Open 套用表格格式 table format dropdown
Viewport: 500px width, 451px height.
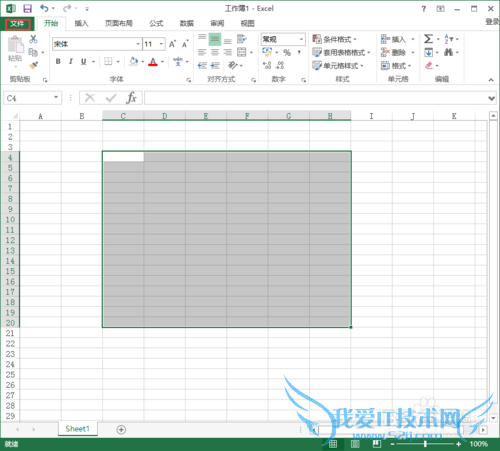(x=341, y=52)
